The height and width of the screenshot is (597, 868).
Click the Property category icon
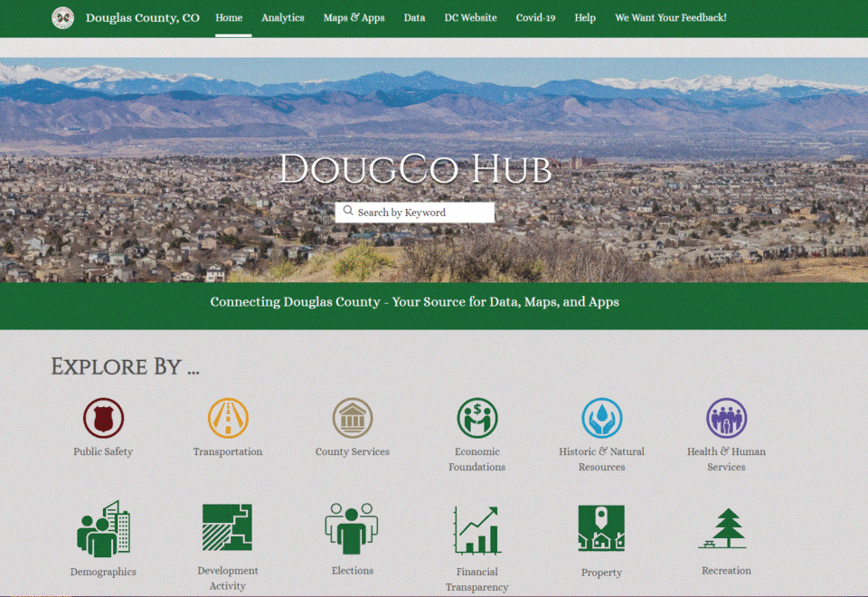pos(601,527)
